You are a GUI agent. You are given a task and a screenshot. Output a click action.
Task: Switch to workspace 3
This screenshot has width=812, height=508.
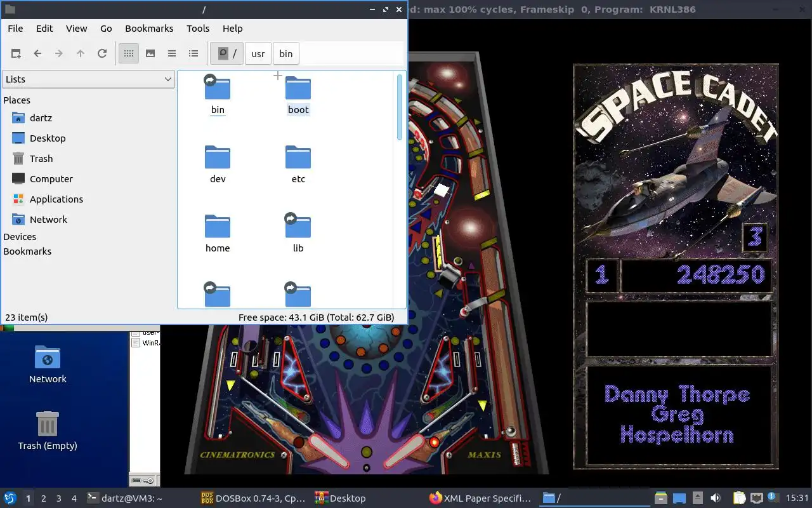(58, 498)
